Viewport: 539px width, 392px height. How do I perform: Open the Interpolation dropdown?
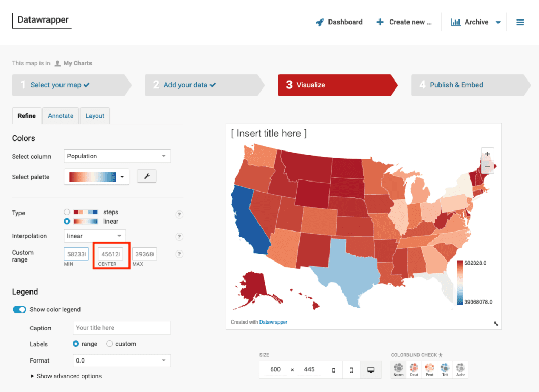[95, 236]
